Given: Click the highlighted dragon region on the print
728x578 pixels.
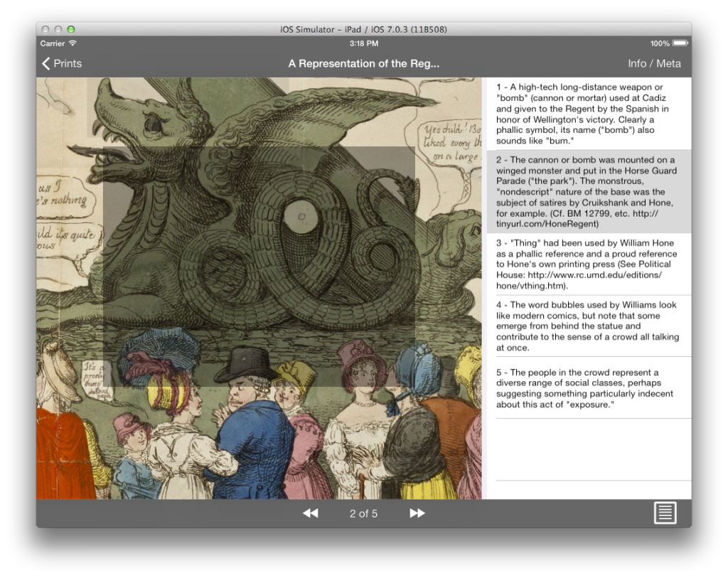Looking at the screenshot, I should pos(259,267).
